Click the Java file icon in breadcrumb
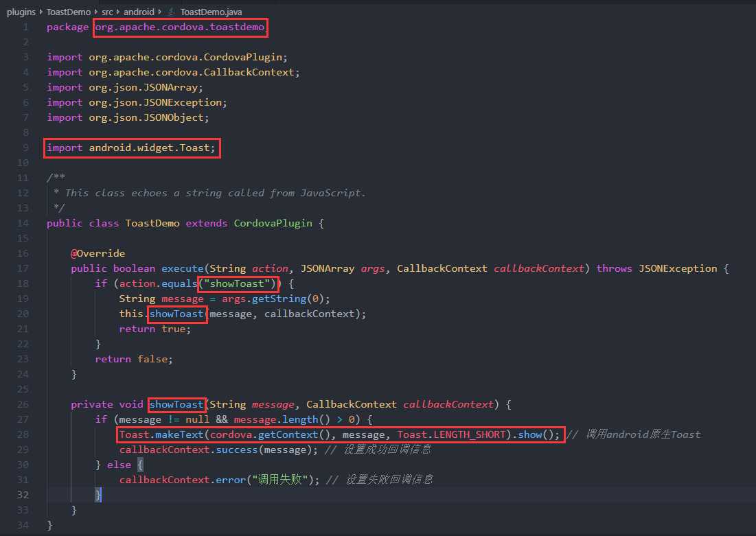The height and width of the screenshot is (536, 756). click(171, 12)
